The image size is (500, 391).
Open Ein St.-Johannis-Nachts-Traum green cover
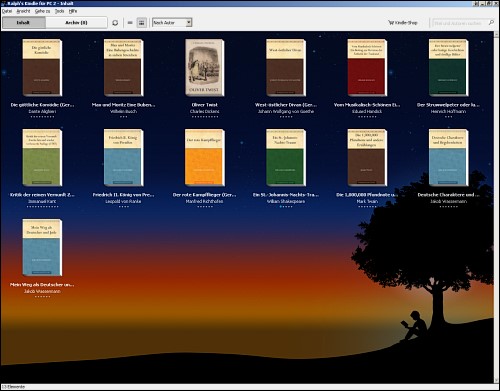click(x=286, y=157)
